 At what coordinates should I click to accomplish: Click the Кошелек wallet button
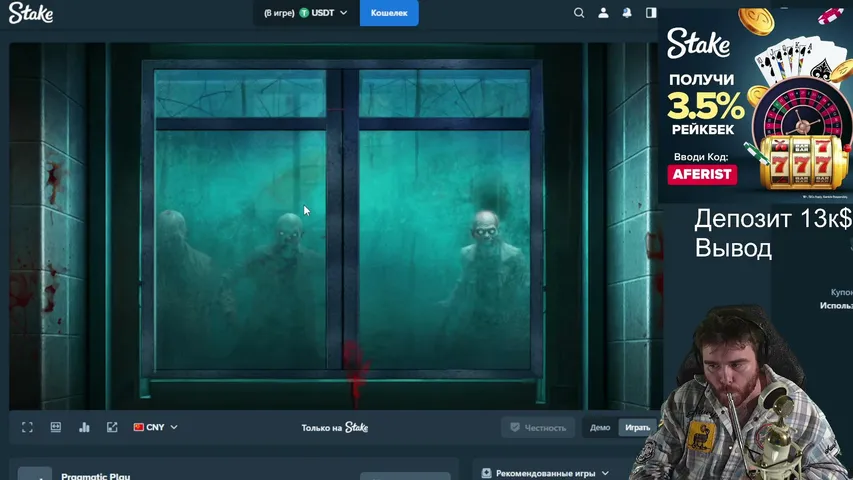pyautogui.click(x=389, y=13)
